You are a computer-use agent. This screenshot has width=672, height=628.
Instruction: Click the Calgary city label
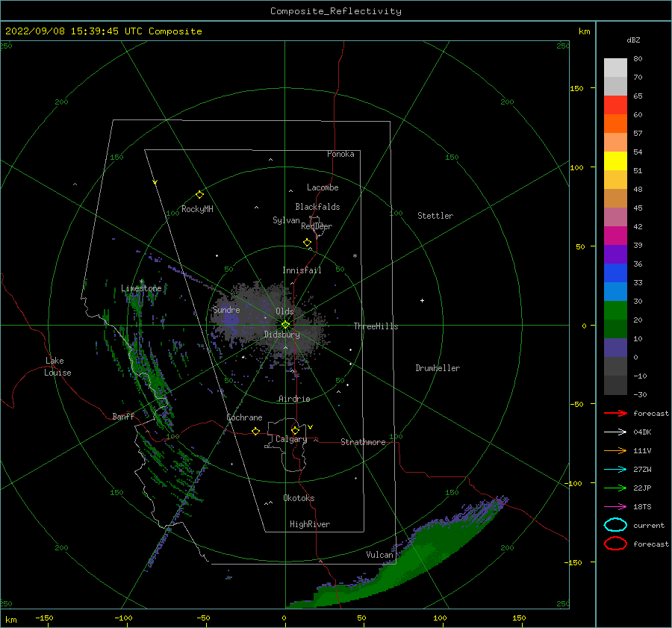[291, 439]
